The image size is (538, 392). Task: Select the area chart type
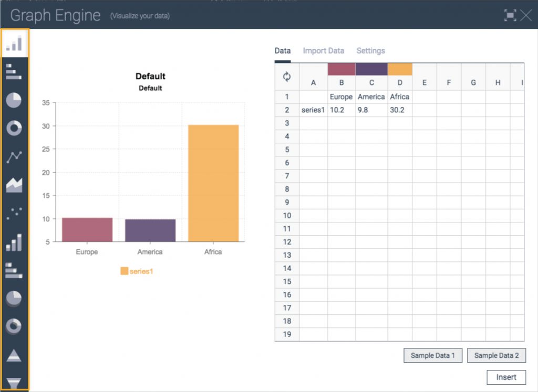[x=14, y=184]
